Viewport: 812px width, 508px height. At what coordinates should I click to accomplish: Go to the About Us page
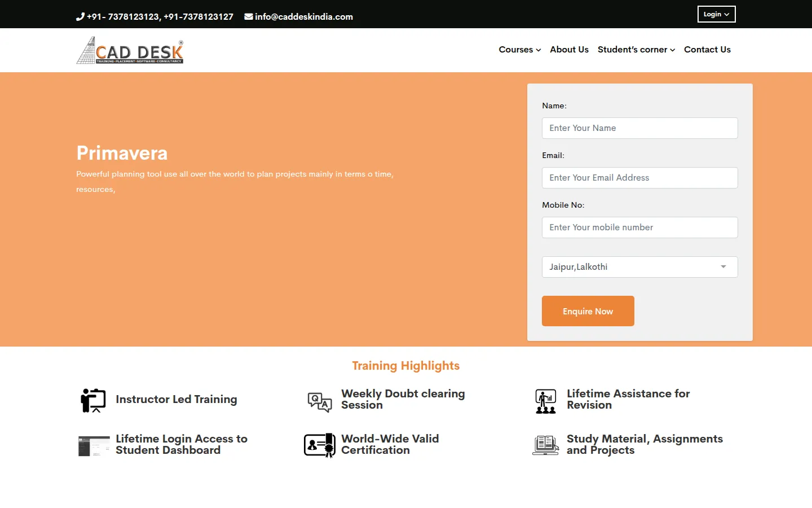click(x=570, y=50)
